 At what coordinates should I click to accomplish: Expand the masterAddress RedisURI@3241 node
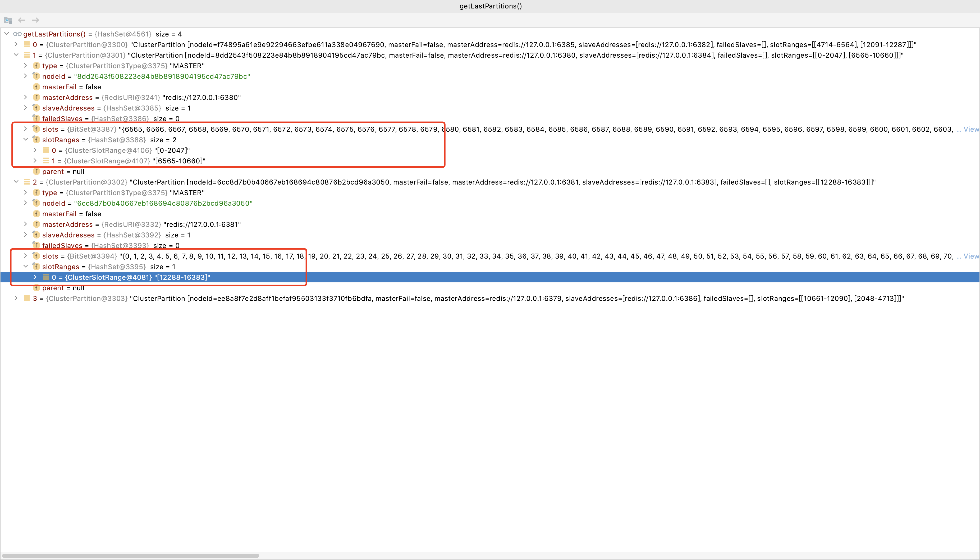(x=25, y=97)
